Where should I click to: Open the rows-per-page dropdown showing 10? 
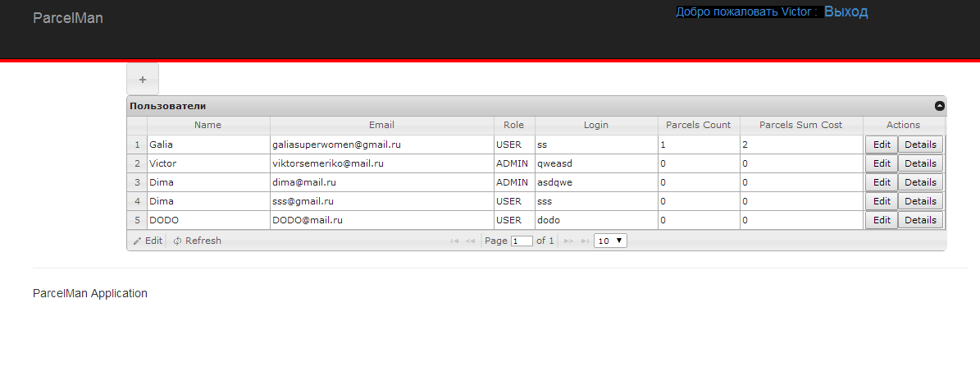[611, 241]
